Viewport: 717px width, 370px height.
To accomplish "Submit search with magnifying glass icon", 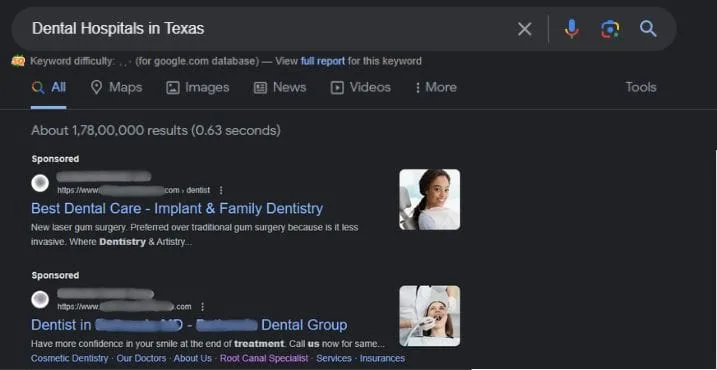I will tap(648, 29).
